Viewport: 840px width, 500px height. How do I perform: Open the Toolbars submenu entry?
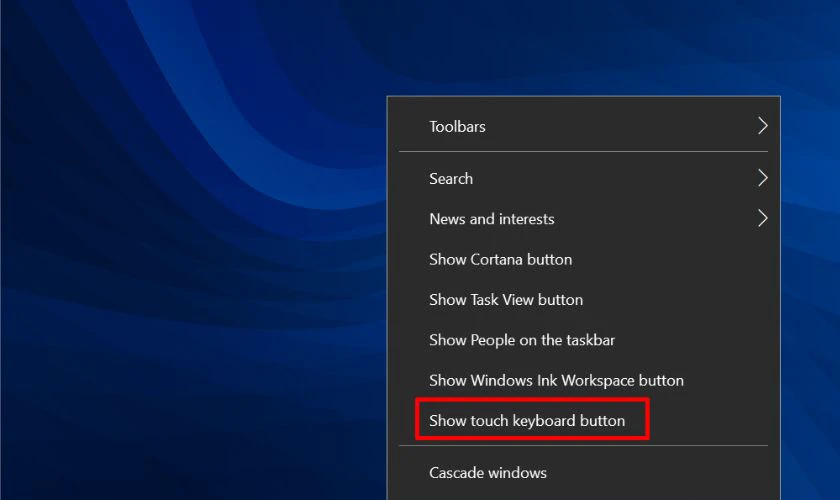583,126
